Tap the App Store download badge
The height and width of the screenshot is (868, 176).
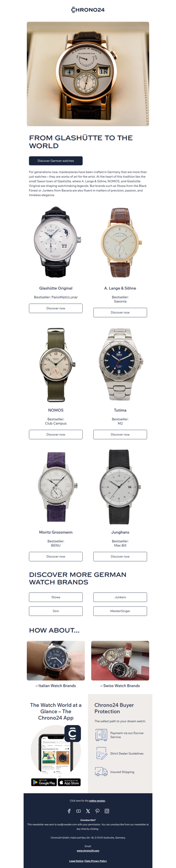[x=70, y=782]
